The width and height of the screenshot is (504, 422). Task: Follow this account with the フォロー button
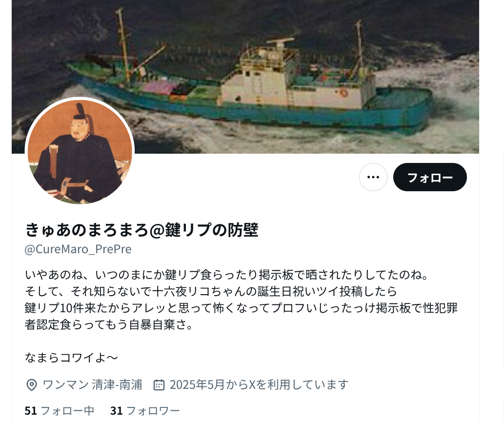pyautogui.click(x=430, y=177)
